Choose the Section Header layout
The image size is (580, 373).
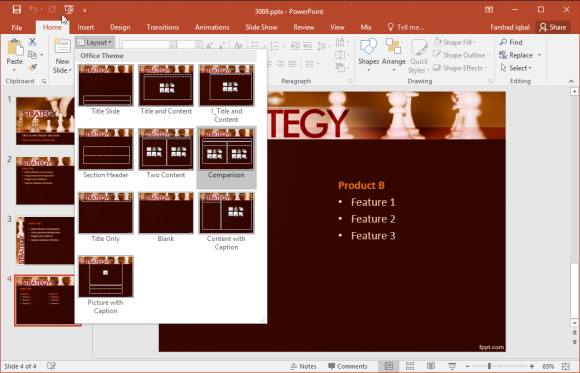pos(106,154)
